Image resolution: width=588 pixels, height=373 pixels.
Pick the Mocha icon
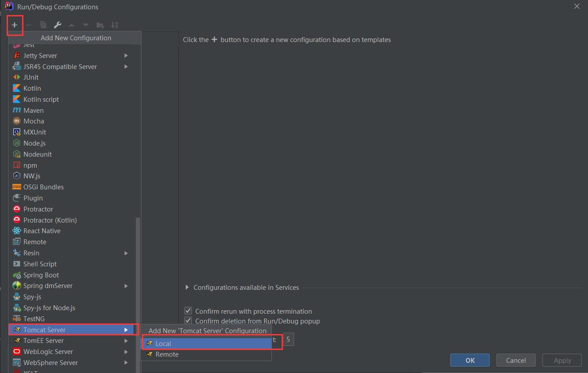pos(17,121)
